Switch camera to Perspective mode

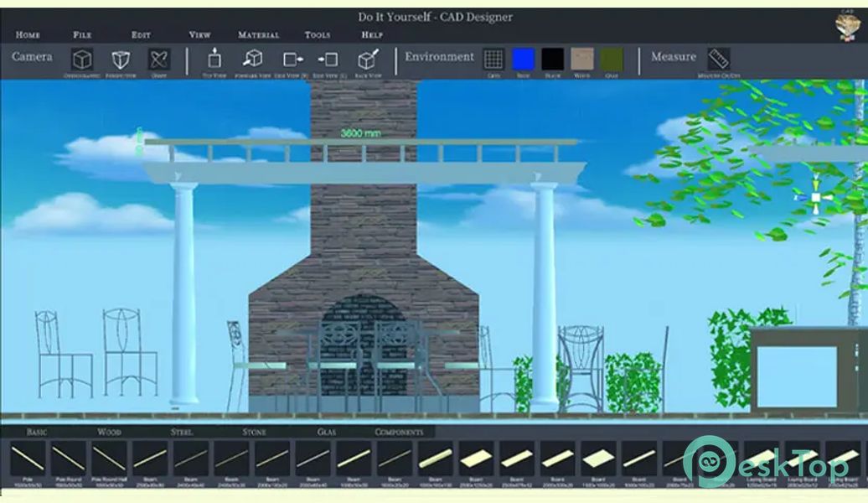click(x=121, y=60)
